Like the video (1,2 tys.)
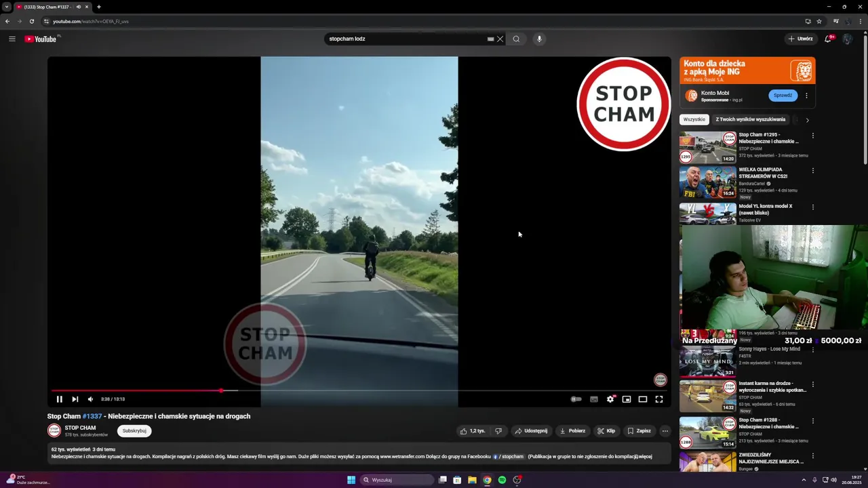This screenshot has height=488, width=868. (473, 431)
